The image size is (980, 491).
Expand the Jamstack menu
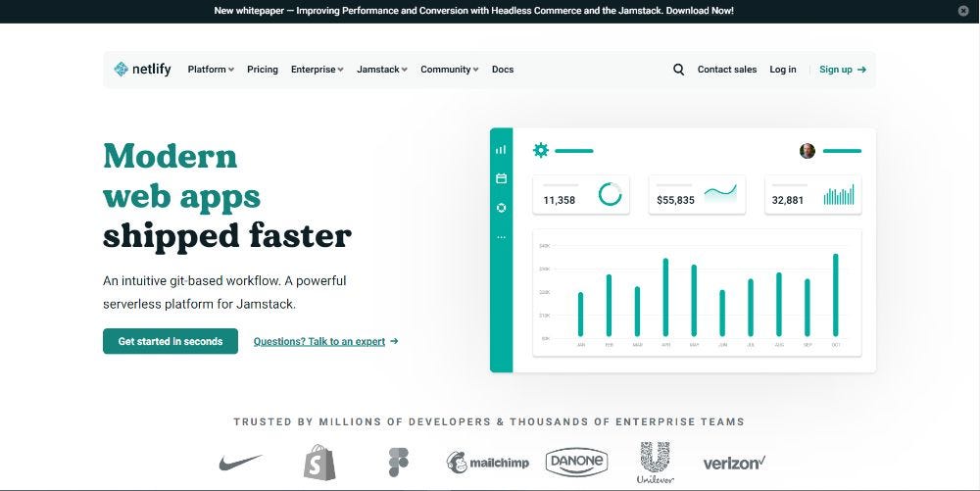382,70
